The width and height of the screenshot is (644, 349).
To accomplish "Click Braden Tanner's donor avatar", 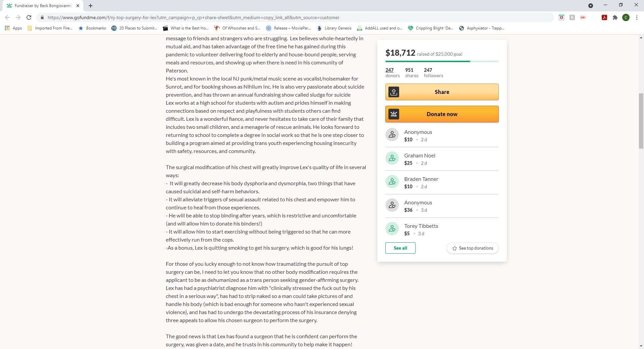I will [x=392, y=182].
